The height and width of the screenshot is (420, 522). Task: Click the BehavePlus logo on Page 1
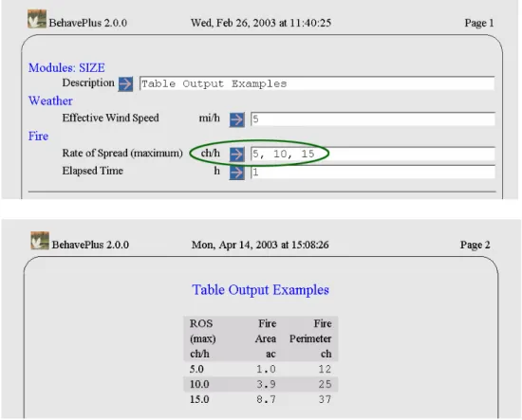coord(37,19)
